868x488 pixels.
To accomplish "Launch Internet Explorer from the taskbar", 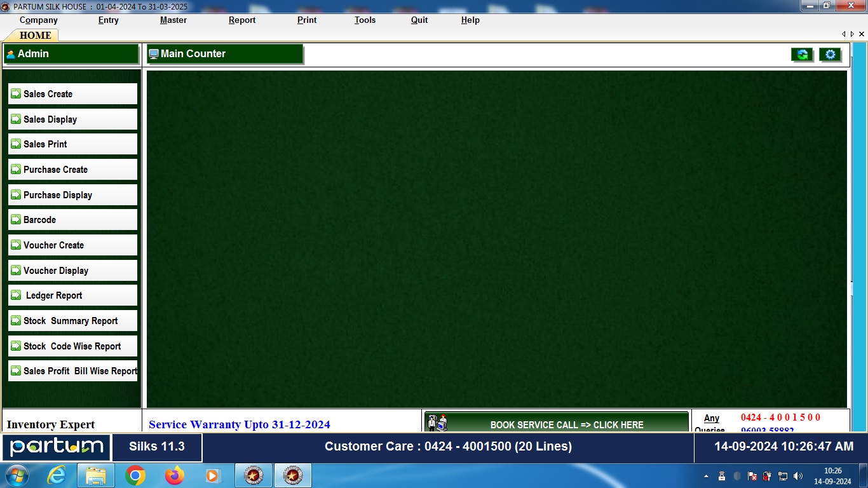I will point(57,475).
